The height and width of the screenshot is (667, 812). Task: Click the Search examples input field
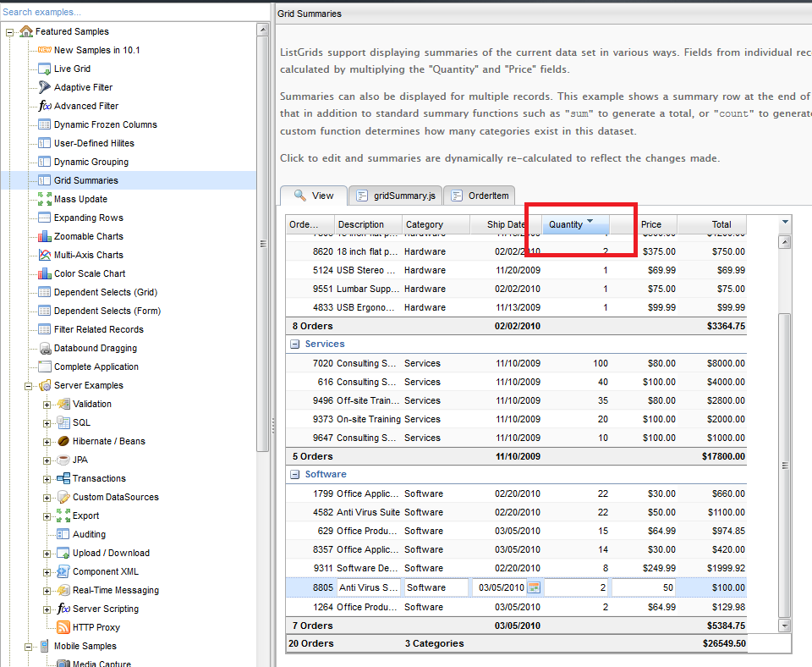click(127, 12)
